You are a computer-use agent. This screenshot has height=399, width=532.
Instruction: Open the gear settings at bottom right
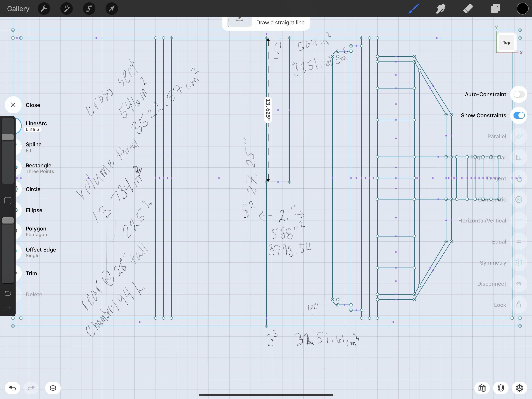tap(520, 388)
